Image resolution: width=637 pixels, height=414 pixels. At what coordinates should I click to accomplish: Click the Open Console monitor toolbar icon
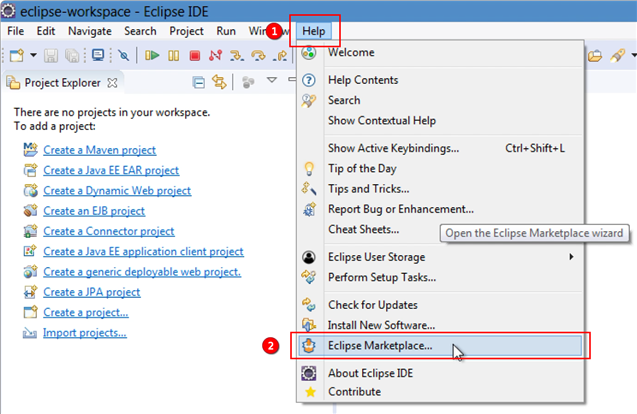point(98,55)
